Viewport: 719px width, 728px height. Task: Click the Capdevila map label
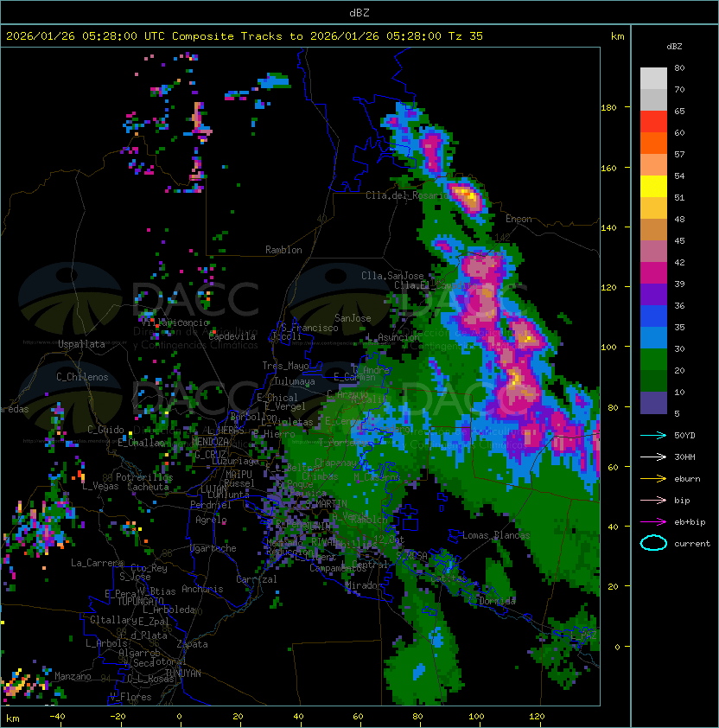tap(232, 336)
